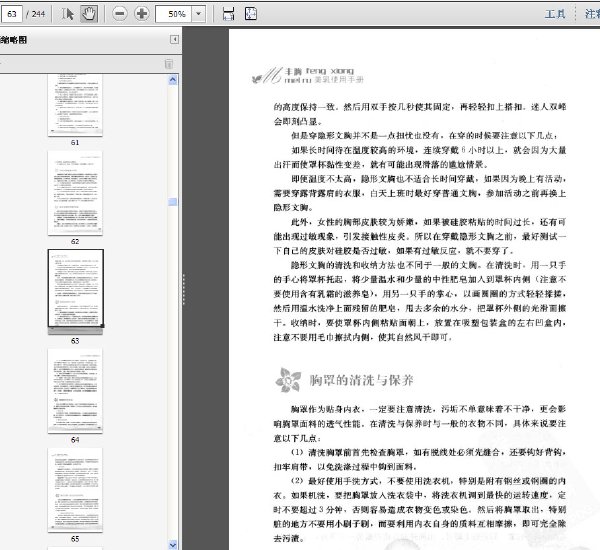Click thumbnail scrollbar down arrow
The image size is (600, 550).
173,545
